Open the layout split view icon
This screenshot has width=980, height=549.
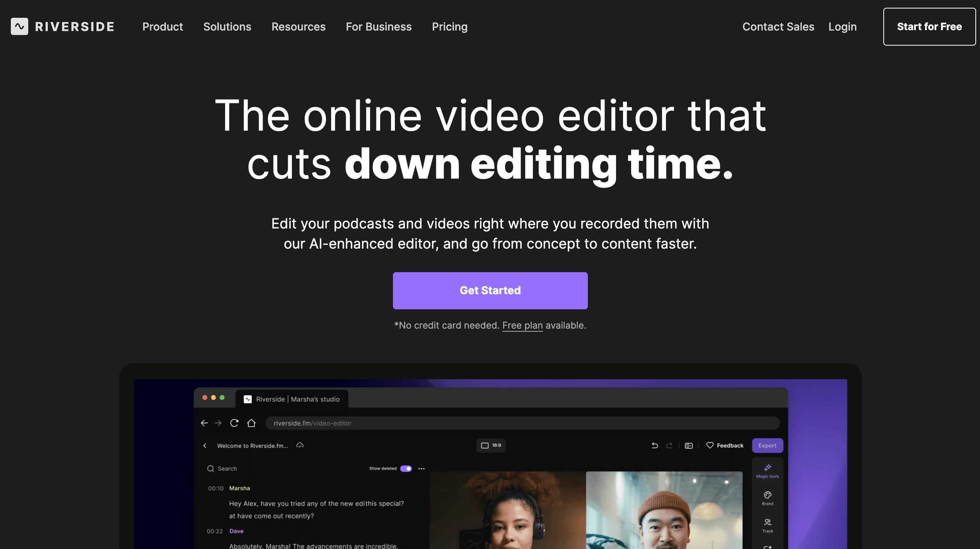tap(688, 445)
